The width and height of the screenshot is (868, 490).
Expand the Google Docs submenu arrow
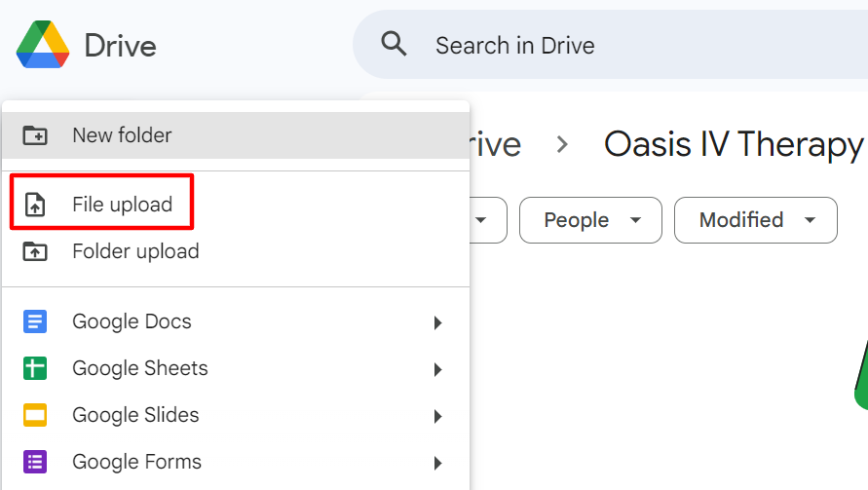point(438,322)
